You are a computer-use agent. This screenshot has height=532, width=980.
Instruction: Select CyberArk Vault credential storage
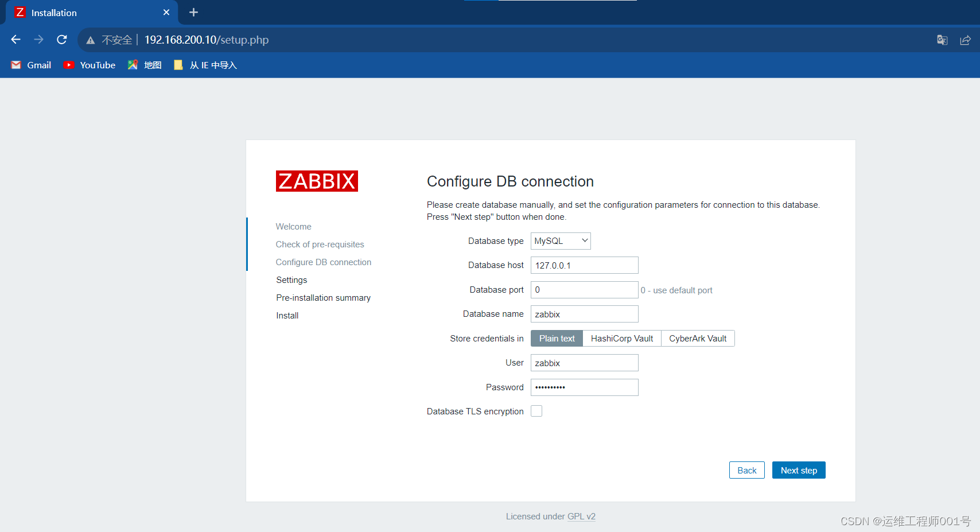[x=698, y=339]
